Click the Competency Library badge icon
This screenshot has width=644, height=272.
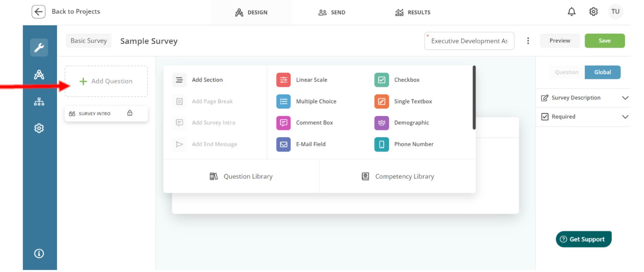[365, 176]
